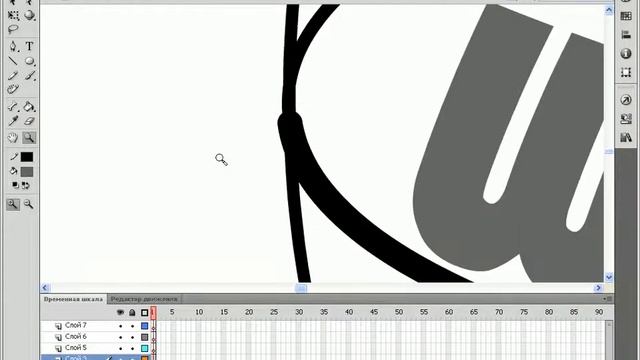
Task: Open the gray fill color swatch
Action: pos(27,172)
